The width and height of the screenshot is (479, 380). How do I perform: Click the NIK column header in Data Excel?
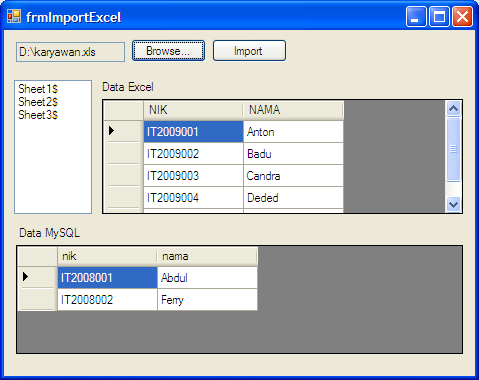click(193, 110)
